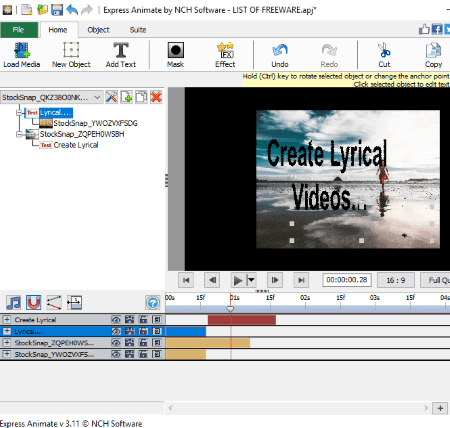Apply a Mask from the ribbon
Viewport: 450px width, 428px height.
point(175,55)
